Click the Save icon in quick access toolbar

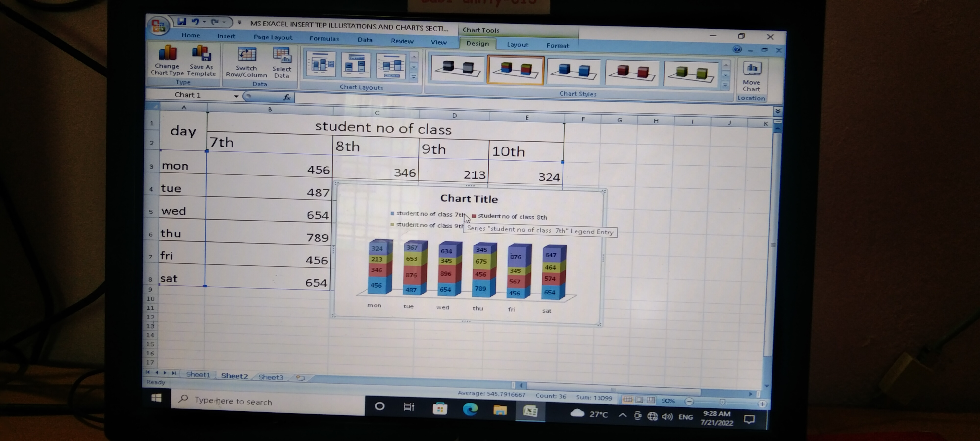[x=182, y=22]
